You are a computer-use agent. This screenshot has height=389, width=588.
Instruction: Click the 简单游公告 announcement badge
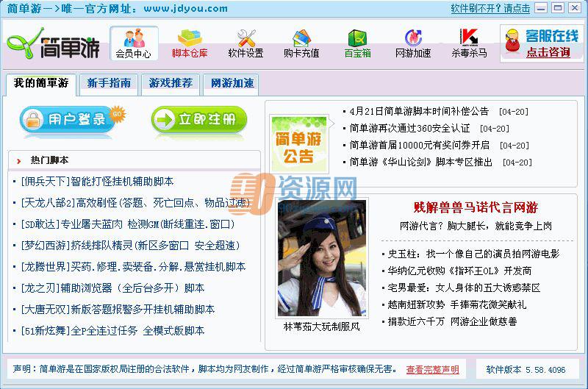(299, 144)
